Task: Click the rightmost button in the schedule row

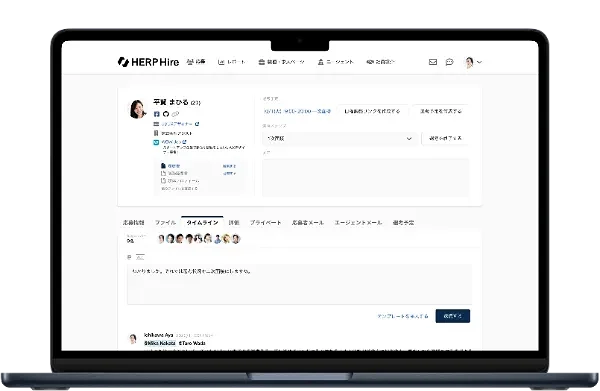Action: click(441, 111)
